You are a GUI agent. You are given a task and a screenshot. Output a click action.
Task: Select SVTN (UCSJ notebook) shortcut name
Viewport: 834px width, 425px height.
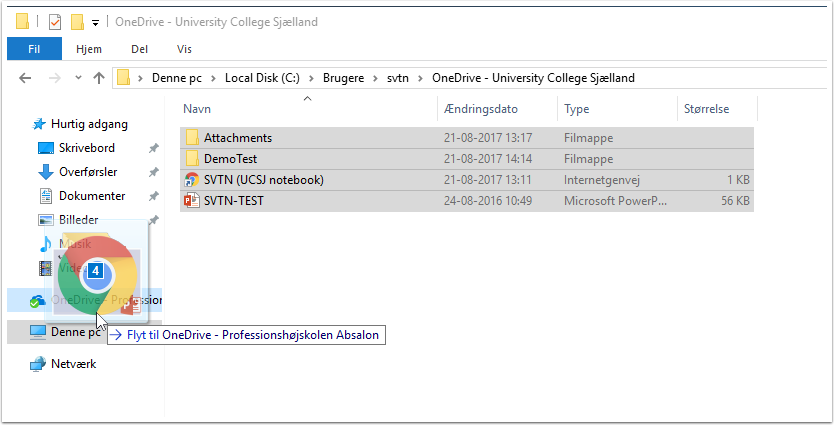pos(264,180)
